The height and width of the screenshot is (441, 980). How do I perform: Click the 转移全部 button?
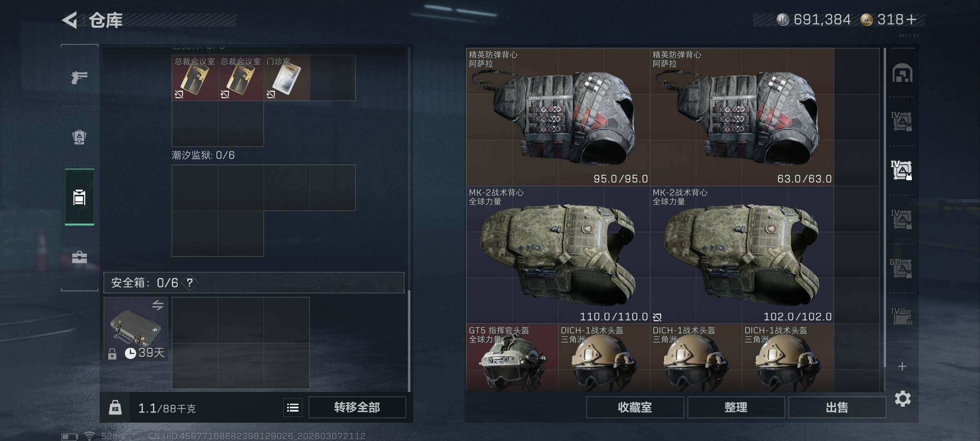(x=357, y=408)
